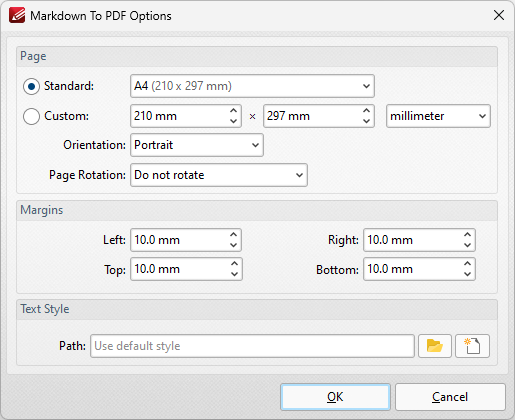Decrease custom height 297 mm with down arrow
515x420 pixels.
[366, 121]
